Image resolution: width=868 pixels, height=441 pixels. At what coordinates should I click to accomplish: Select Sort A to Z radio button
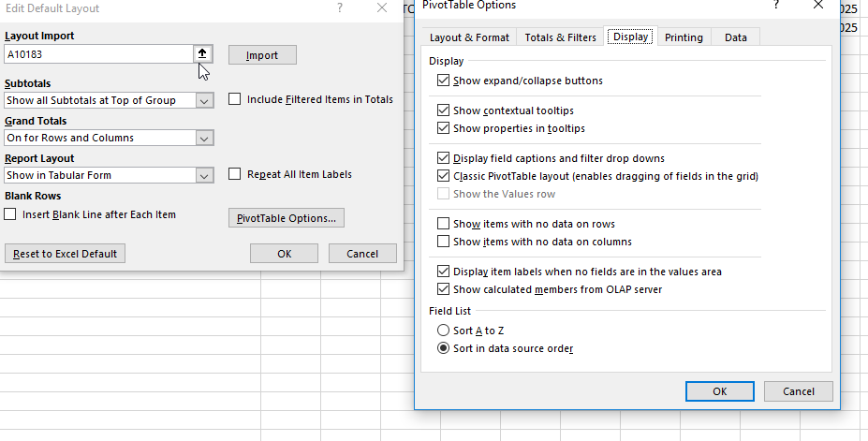pyautogui.click(x=444, y=331)
